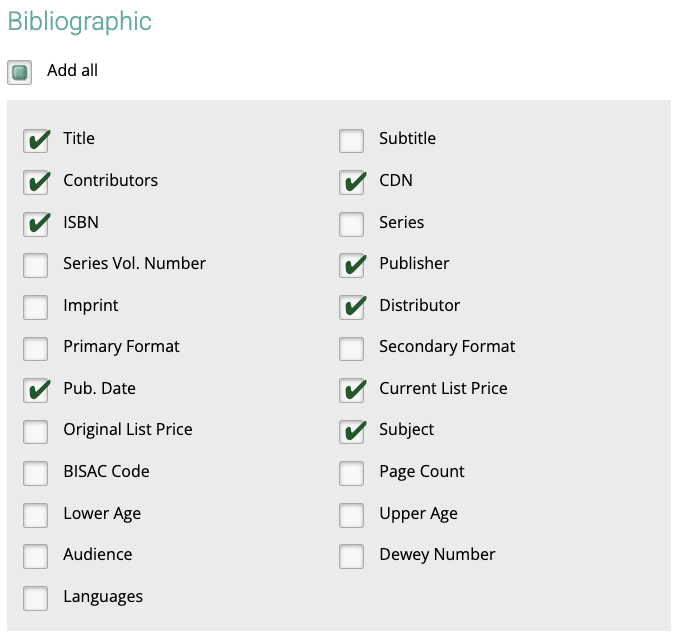Uncheck the Pub. Date checkbox
Screen dimensions: 678x640
35,390
